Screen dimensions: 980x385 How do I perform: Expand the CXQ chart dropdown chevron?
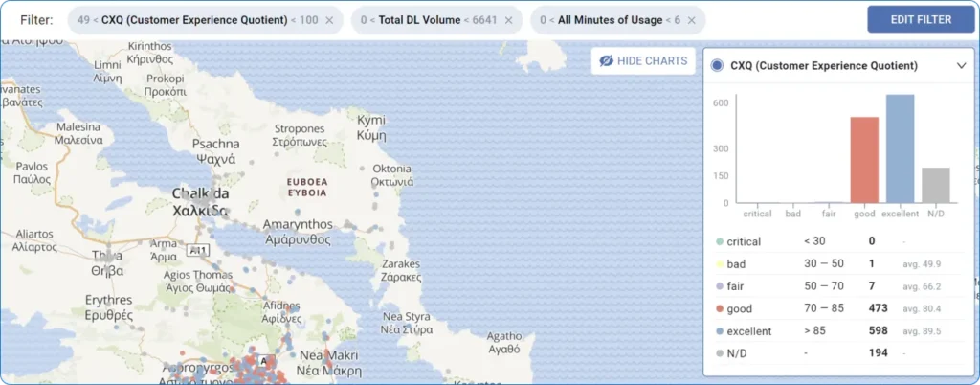point(961,66)
